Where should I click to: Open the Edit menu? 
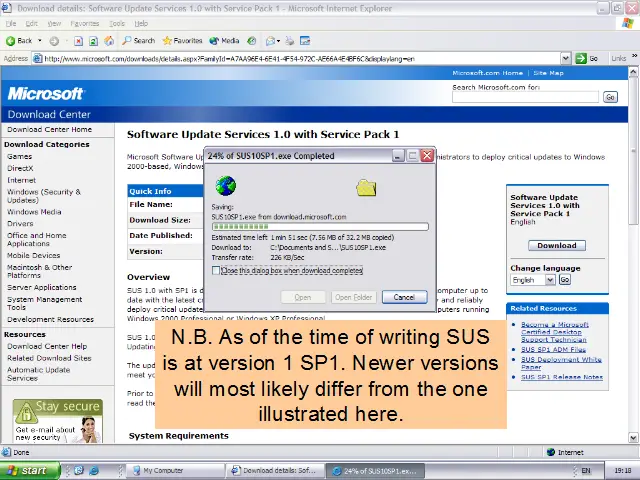pyautogui.click(x=31, y=23)
